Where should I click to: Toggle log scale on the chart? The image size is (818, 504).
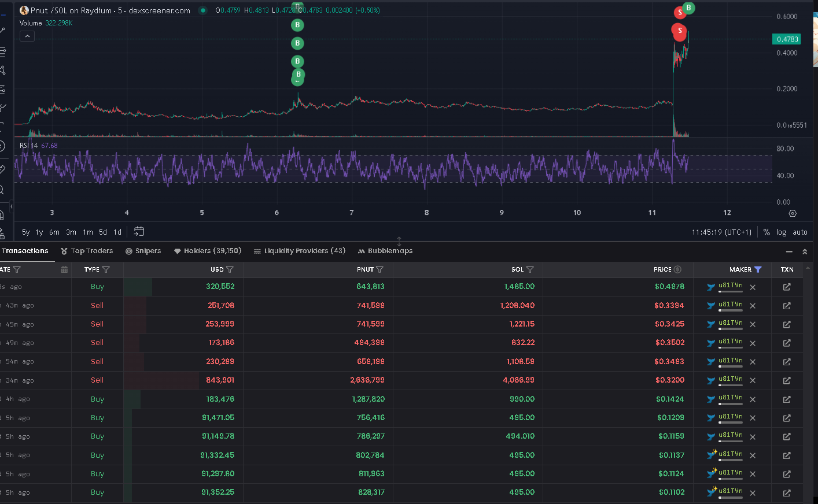click(x=781, y=232)
